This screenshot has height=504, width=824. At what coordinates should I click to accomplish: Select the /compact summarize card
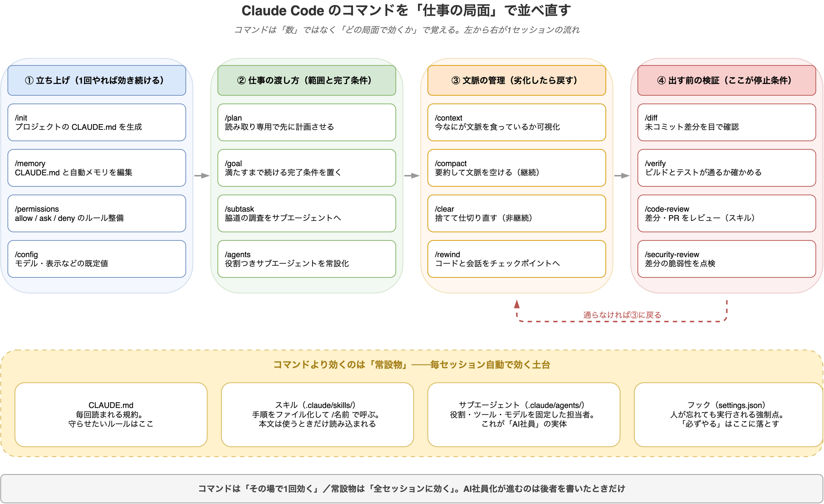click(x=517, y=168)
